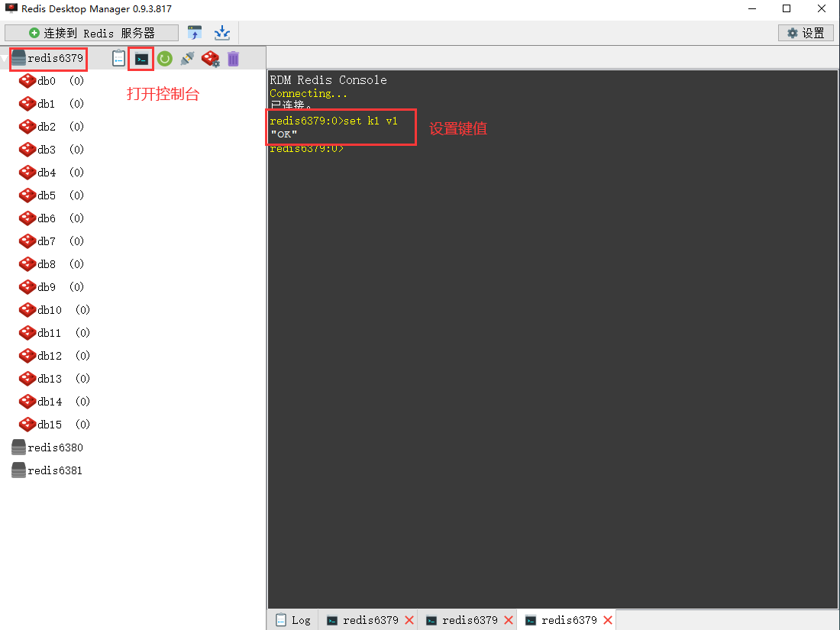This screenshot has height=630, width=840.
Task: Click the disconnect plug icon
Action: click(188, 58)
